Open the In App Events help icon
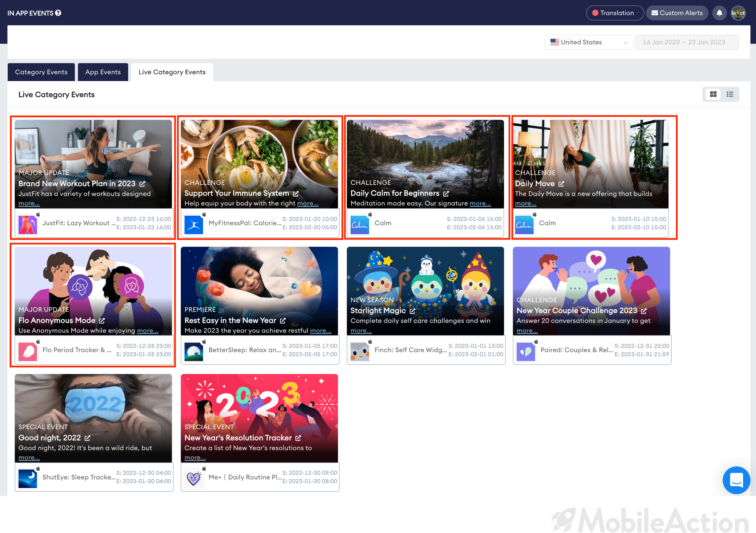This screenshot has width=756, height=533. (58, 13)
